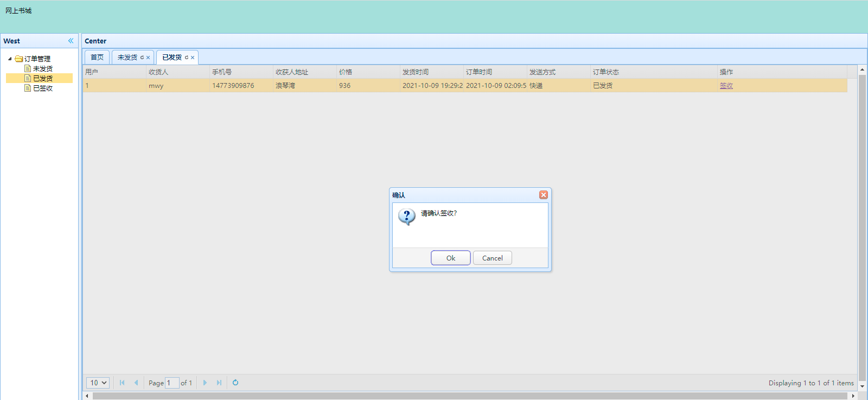This screenshot has height=400, width=868.
Task: Select 已发货 in the tree
Action: (43, 78)
